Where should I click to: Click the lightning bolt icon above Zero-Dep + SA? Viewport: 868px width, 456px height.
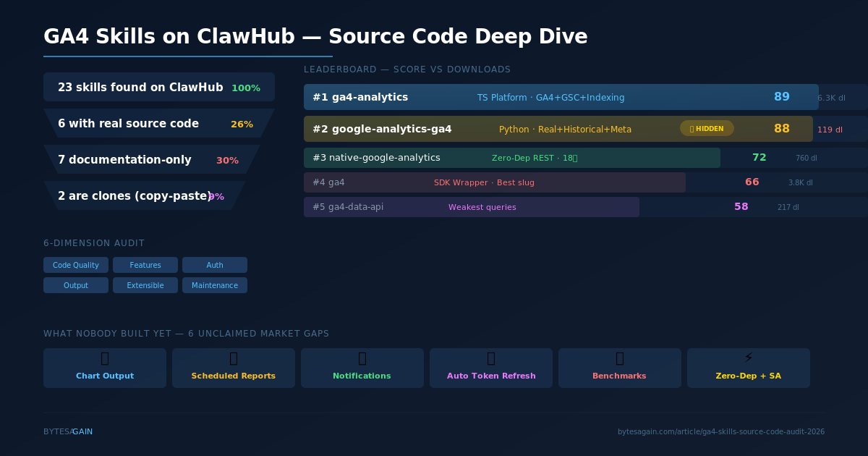point(749,358)
